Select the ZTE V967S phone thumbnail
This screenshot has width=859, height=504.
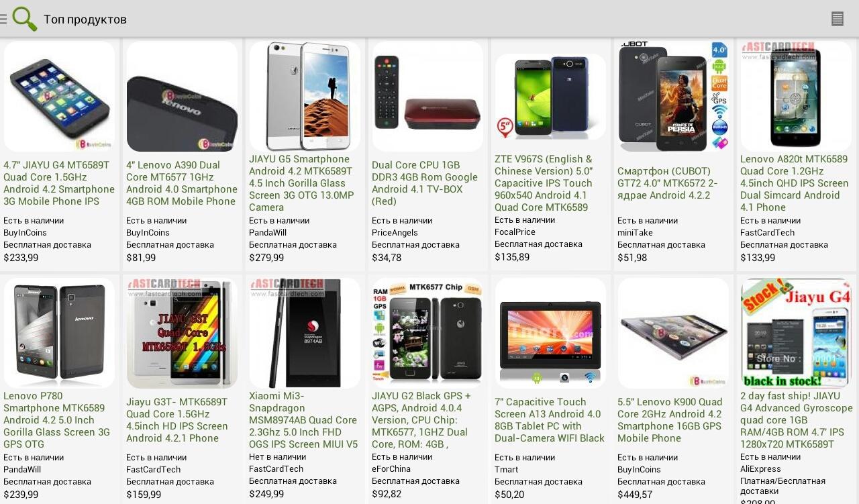550,97
